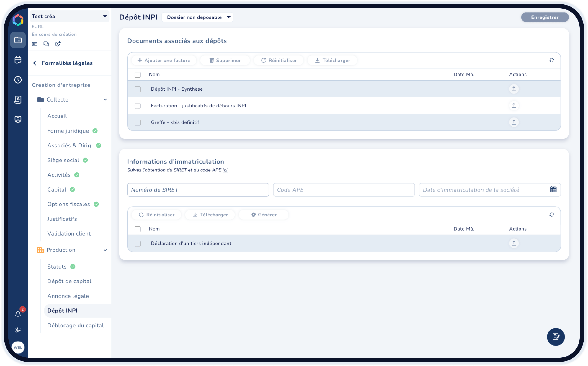Upload file for Facturation justificatifs de débours

pyautogui.click(x=514, y=105)
